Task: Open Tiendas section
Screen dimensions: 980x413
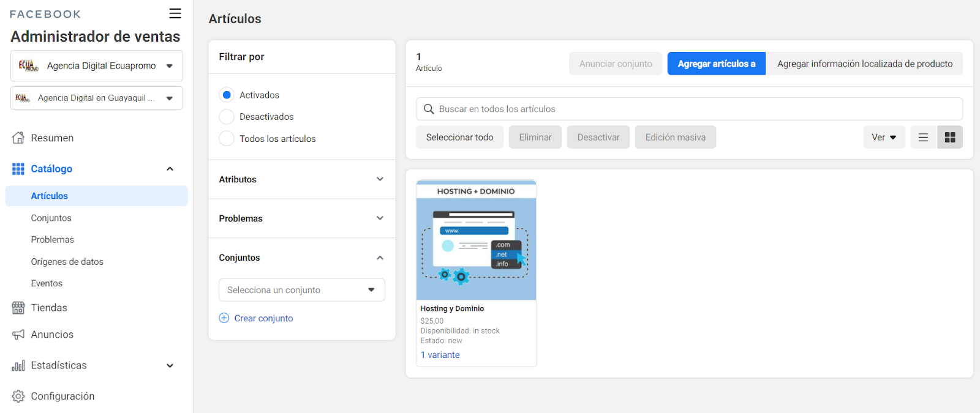Action: pyautogui.click(x=49, y=308)
